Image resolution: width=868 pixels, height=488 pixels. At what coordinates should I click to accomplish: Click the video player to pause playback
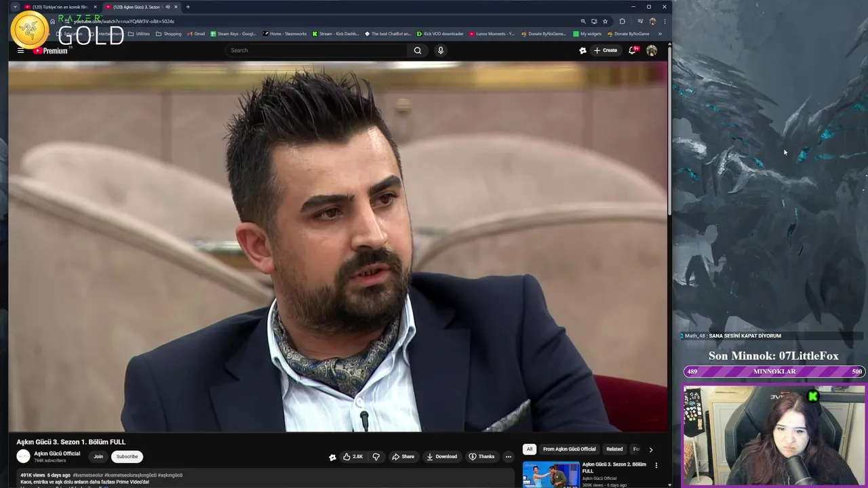click(338, 247)
